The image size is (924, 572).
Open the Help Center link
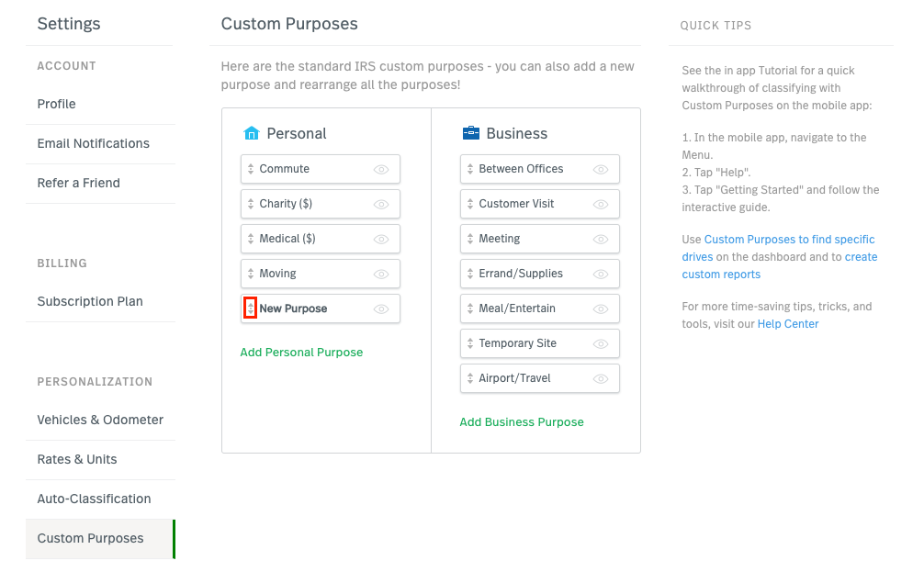coord(788,324)
